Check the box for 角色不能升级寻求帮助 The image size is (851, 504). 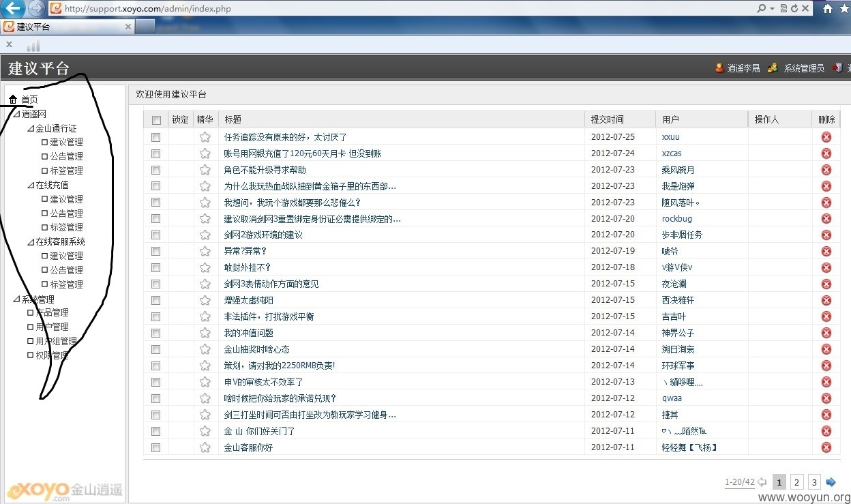(x=156, y=170)
